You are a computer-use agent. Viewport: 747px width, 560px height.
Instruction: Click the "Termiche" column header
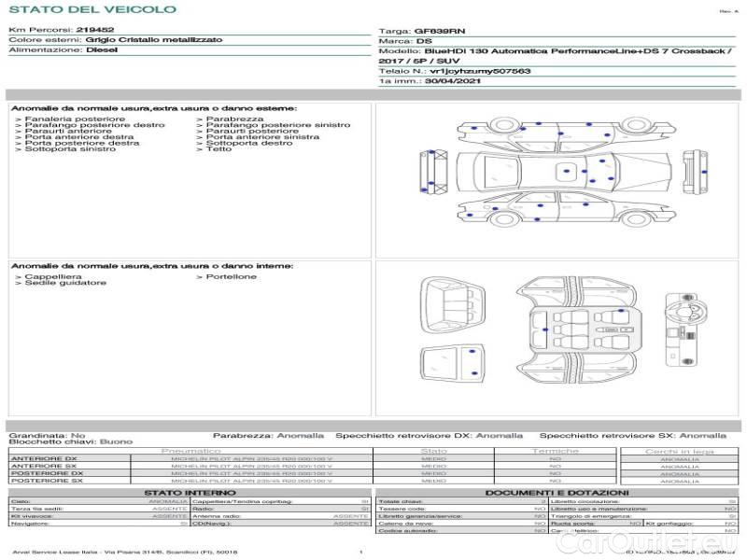click(556, 451)
